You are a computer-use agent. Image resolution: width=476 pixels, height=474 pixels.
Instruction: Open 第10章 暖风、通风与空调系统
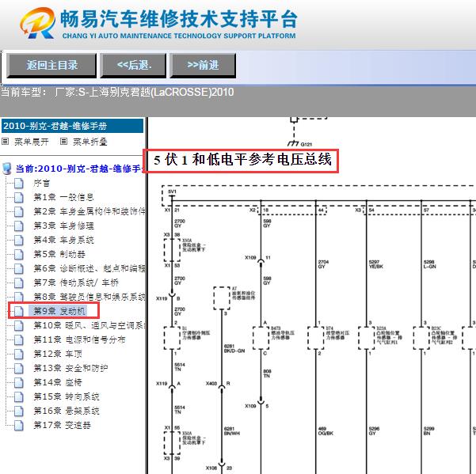point(89,326)
